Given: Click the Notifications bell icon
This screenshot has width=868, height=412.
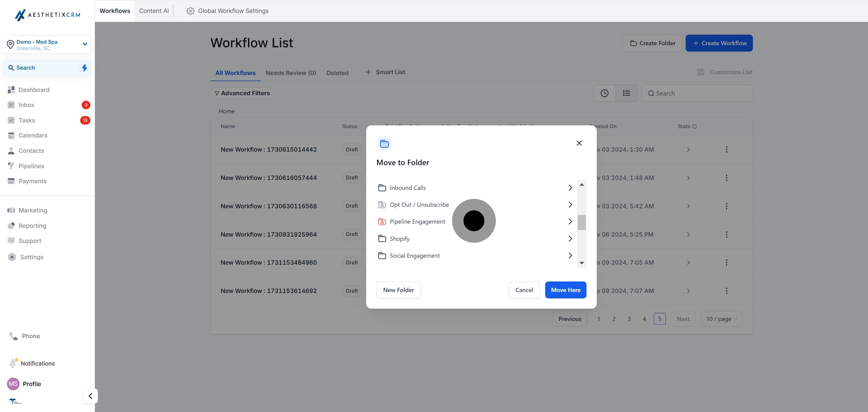Looking at the screenshot, I should point(13,363).
